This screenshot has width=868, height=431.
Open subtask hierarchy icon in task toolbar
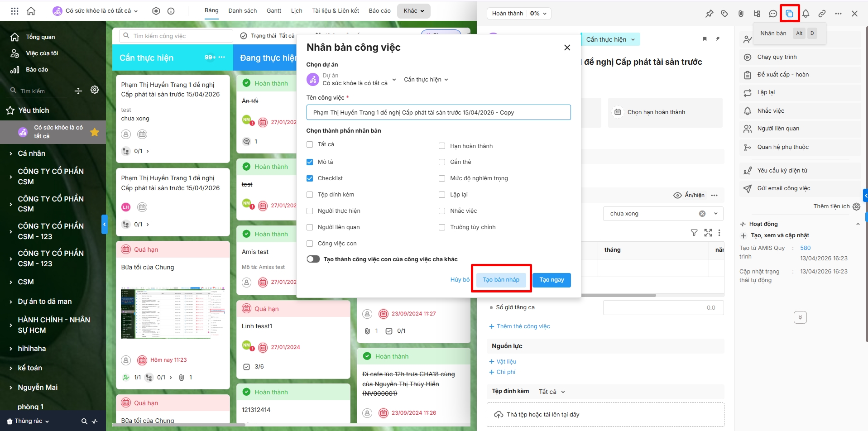pos(757,14)
